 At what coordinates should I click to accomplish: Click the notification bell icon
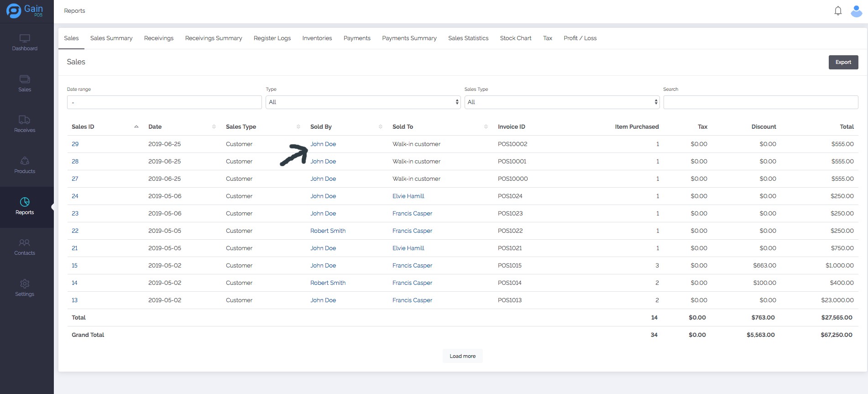[838, 11]
